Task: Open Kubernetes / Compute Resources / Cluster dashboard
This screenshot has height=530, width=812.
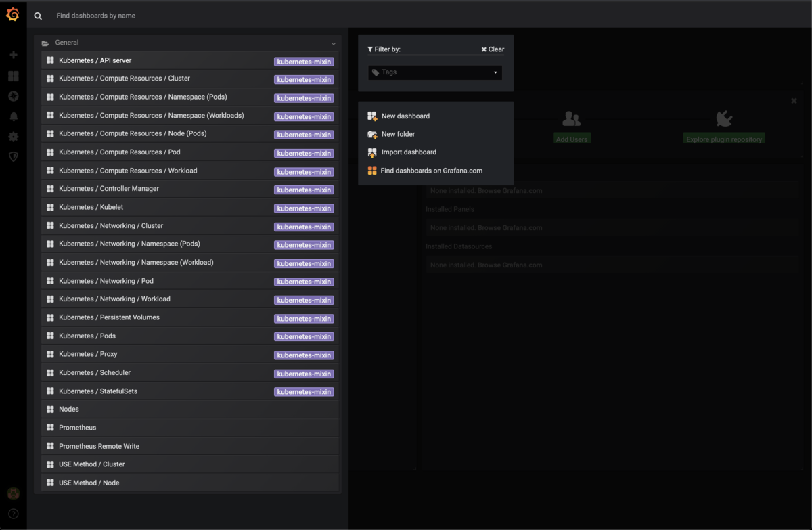Action: coord(190,79)
